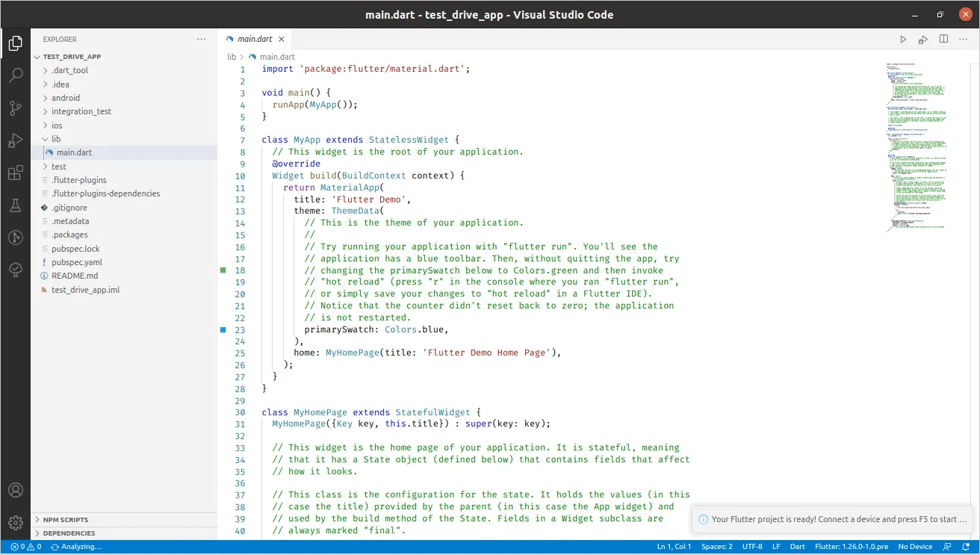Change line ending via LF status item
Screen dimensions: 980x555
click(x=776, y=547)
